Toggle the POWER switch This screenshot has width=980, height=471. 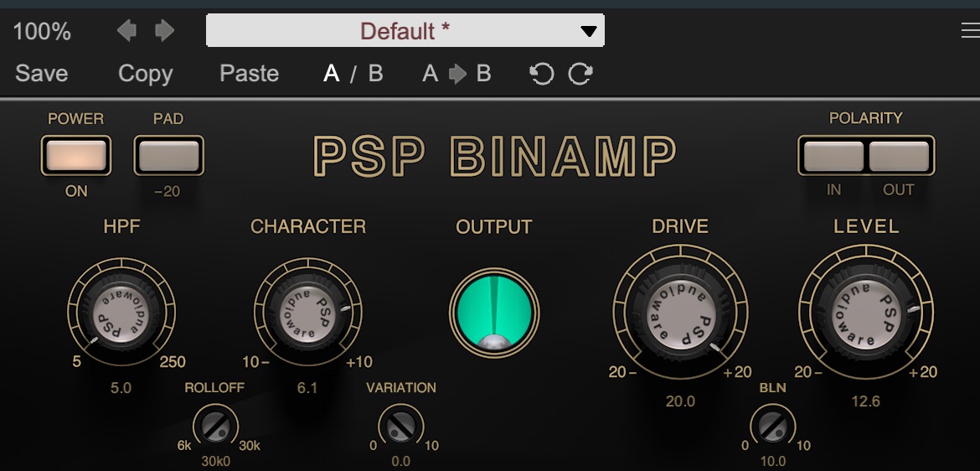(x=76, y=156)
